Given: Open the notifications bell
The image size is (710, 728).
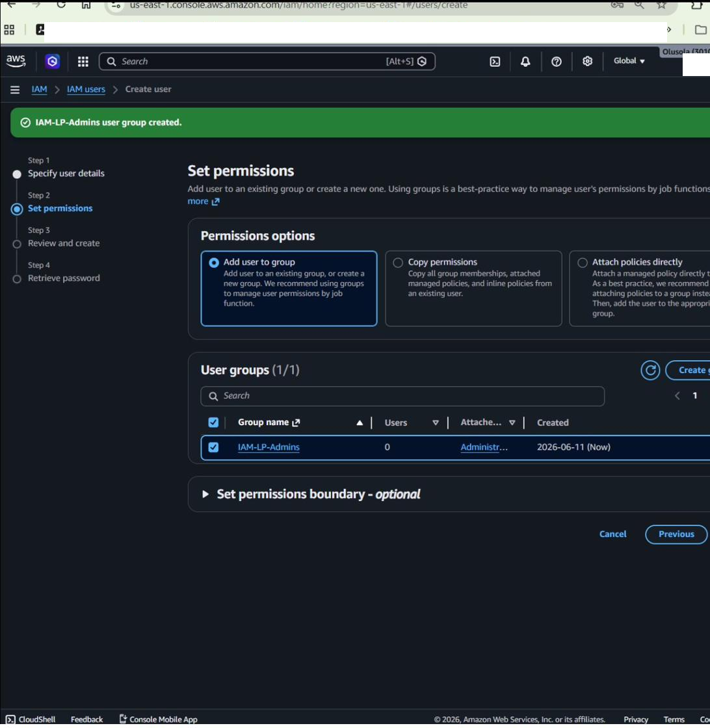Looking at the screenshot, I should 525,61.
